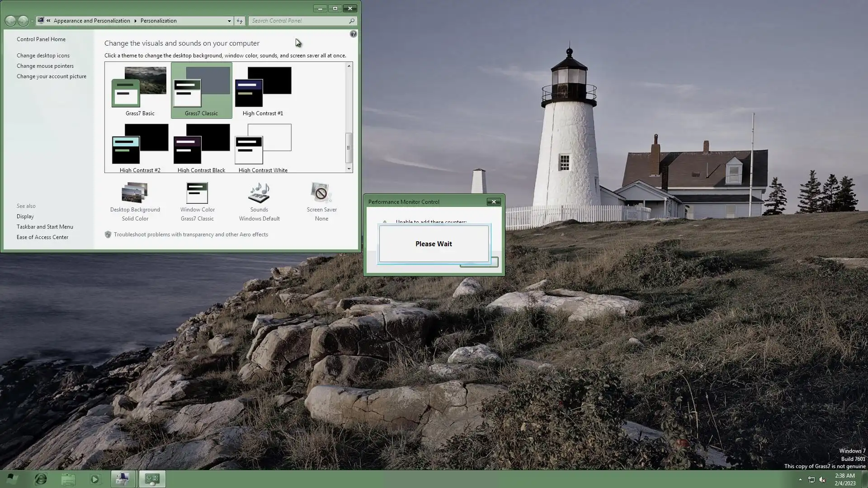The height and width of the screenshot is (488, 868).
Task: Open the Sounds settings icon
Action: tap(259, 193)
